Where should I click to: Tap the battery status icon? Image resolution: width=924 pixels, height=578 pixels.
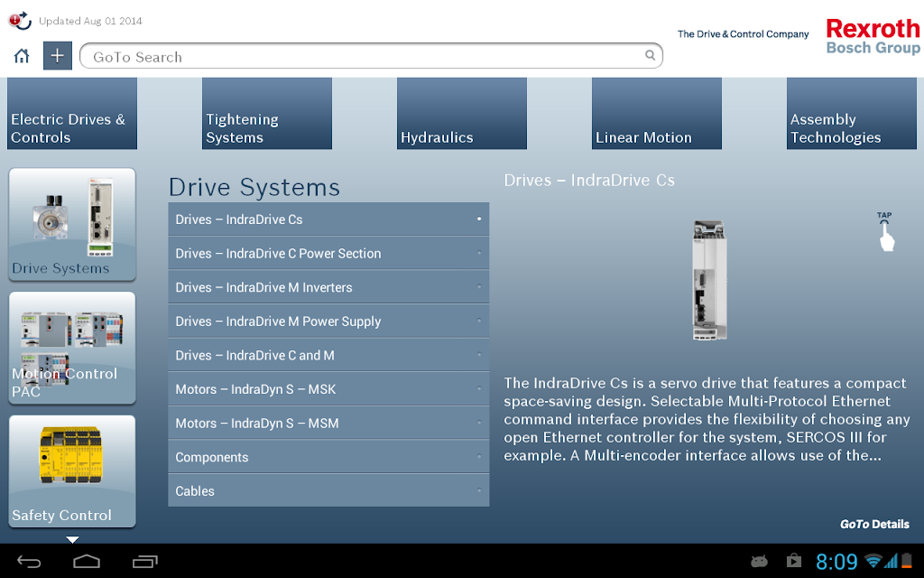pos(906,561)
